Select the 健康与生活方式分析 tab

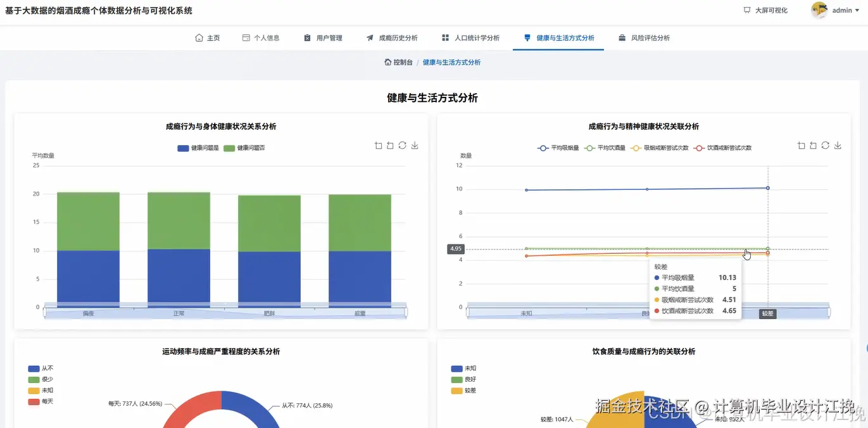(x=559, y=38)
